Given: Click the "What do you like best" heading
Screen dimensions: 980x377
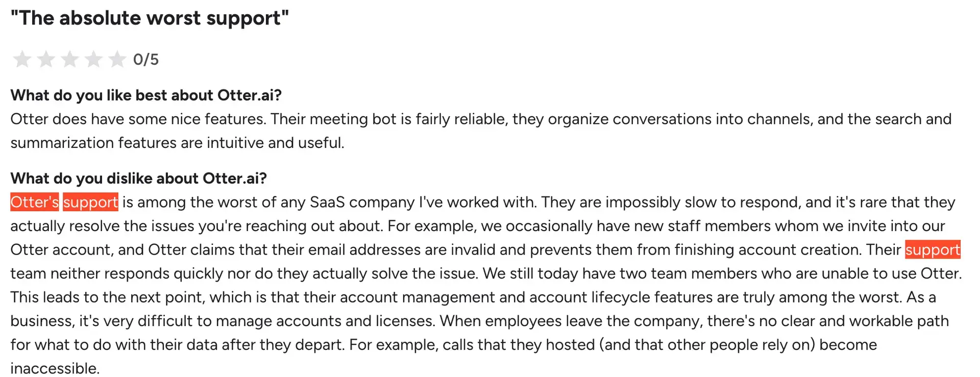Looking at the screenshot, I should point(146,95).
